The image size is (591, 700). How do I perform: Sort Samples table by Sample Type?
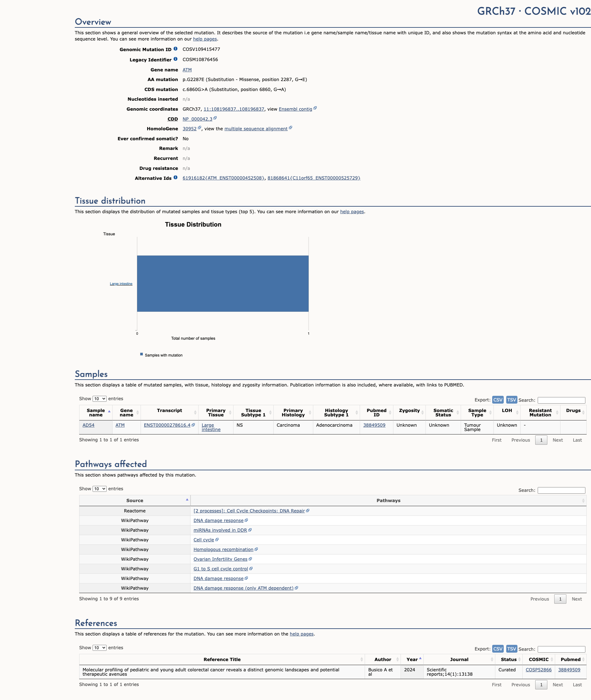point(477,413)
